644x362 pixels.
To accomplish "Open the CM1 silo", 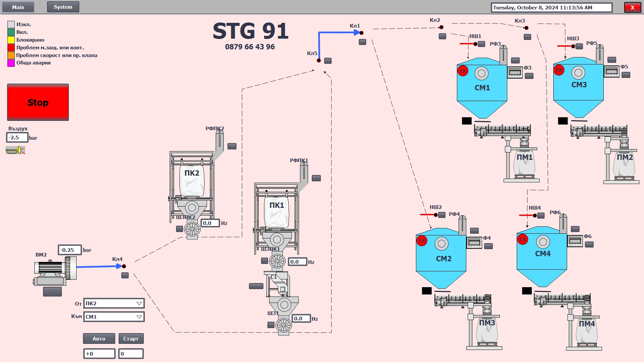I will 482,88.
